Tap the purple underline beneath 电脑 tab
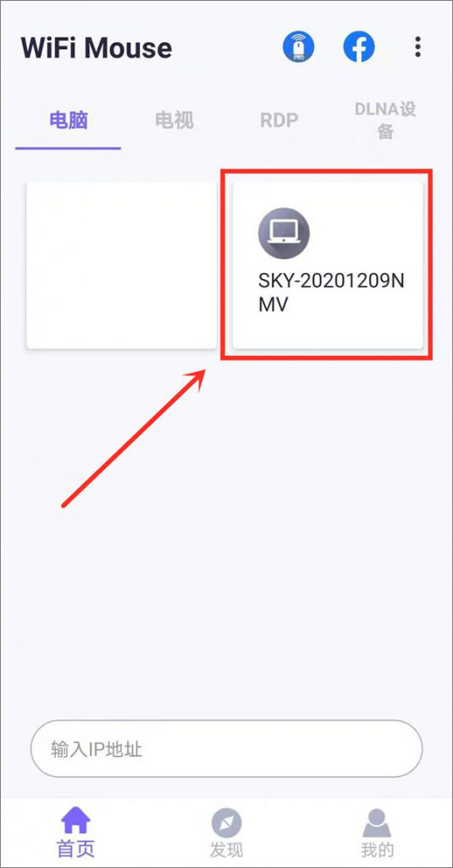This screenshot has width=453, height=868. (x=68, y=148)
